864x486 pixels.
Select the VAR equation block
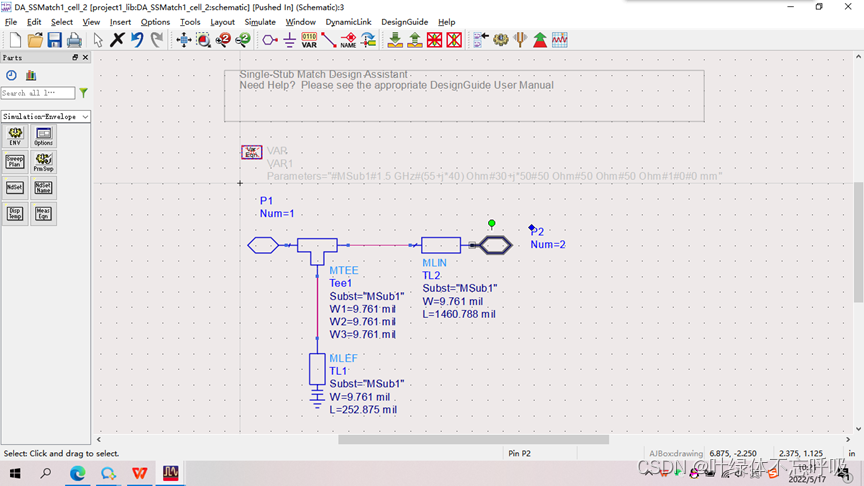click(x=251, y=152)
